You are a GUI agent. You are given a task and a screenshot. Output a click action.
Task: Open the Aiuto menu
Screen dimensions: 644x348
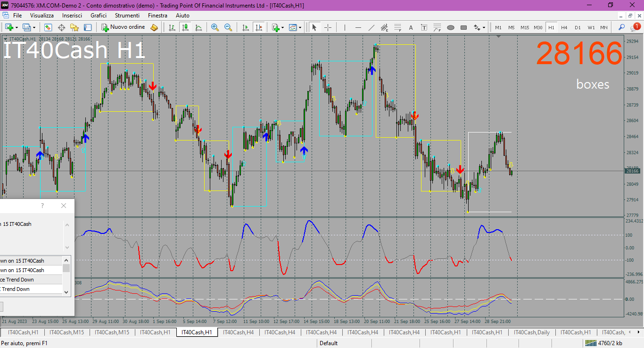[182, 16]
